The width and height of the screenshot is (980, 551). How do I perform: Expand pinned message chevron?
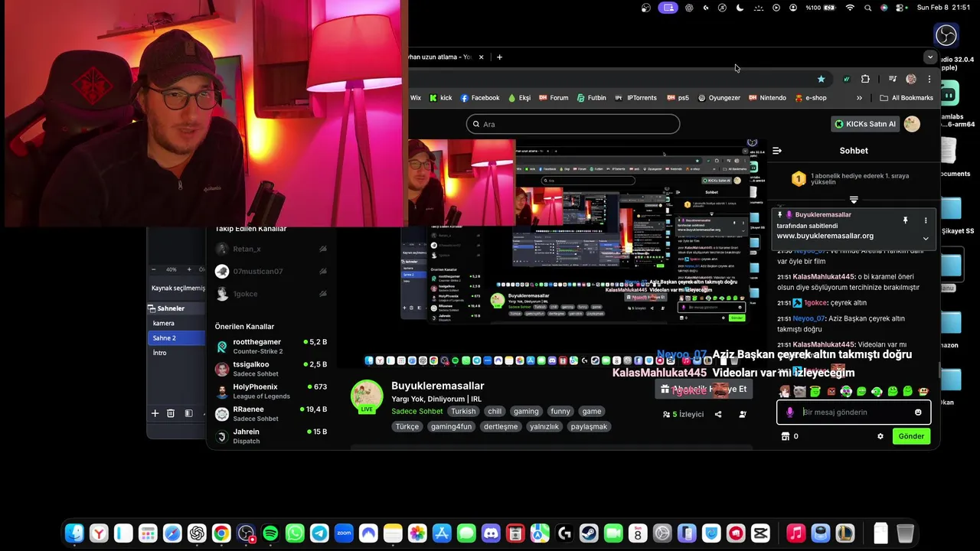925,238
